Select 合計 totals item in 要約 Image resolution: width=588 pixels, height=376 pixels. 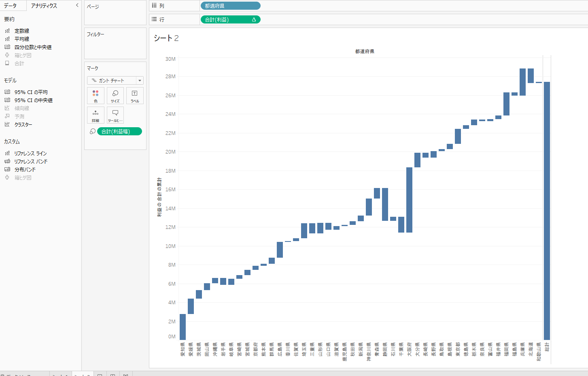[19, 63]
